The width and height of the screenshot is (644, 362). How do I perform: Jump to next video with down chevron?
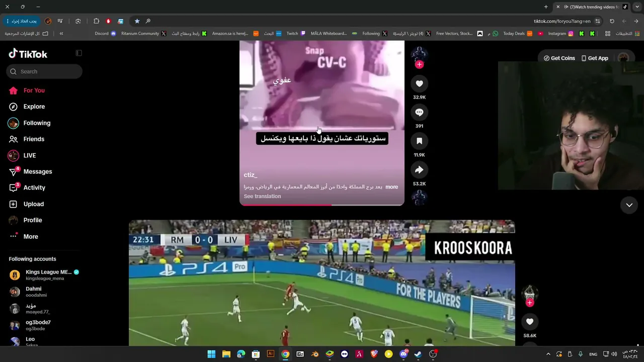[x=629, y=205]
